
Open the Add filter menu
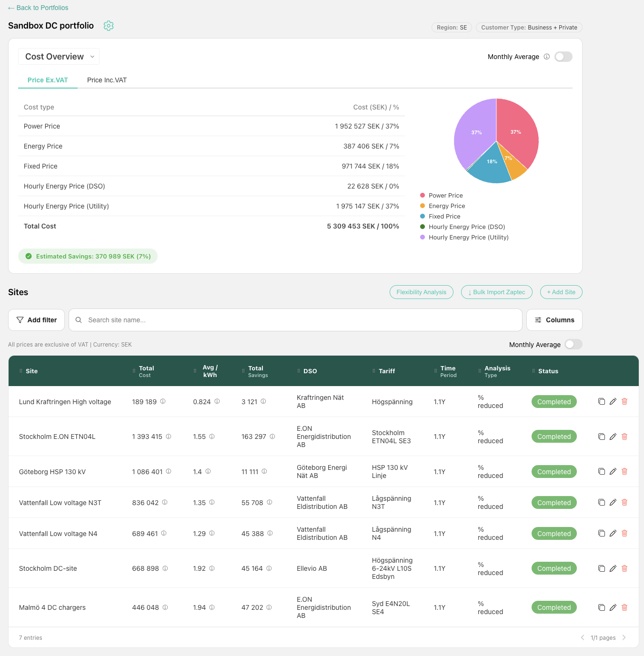tap(36, 320)
